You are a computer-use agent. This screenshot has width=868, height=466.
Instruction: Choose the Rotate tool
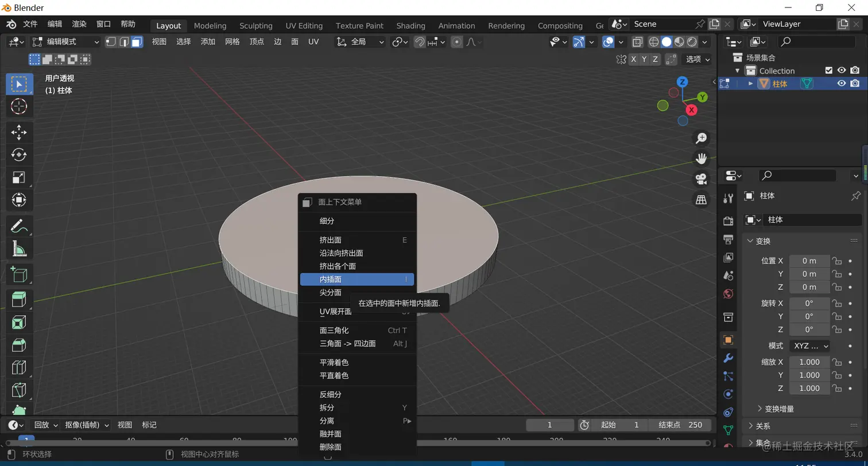coord(19,154)
